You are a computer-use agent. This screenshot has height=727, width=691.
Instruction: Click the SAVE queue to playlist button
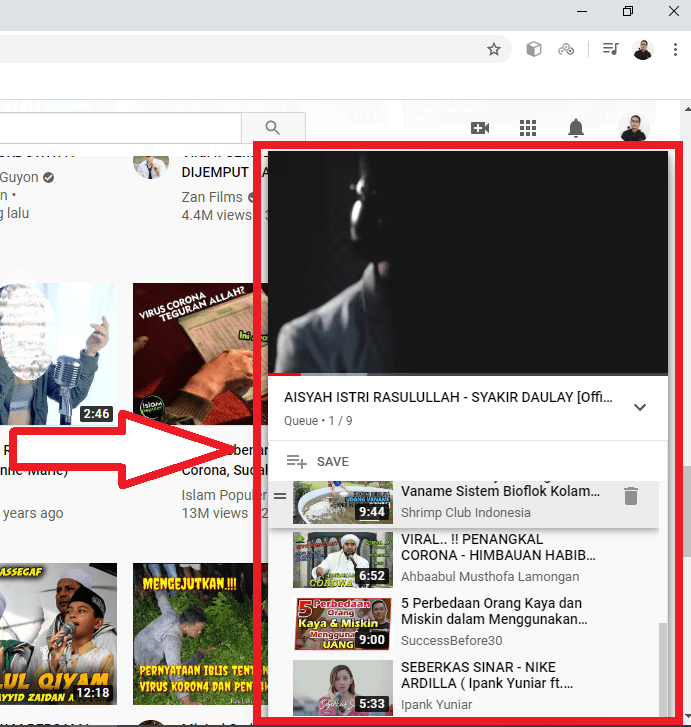(x=333, y=461)
